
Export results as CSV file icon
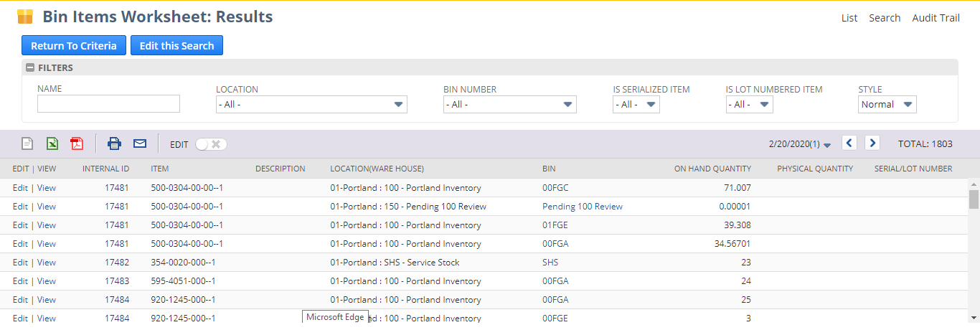tap(27, 143)
